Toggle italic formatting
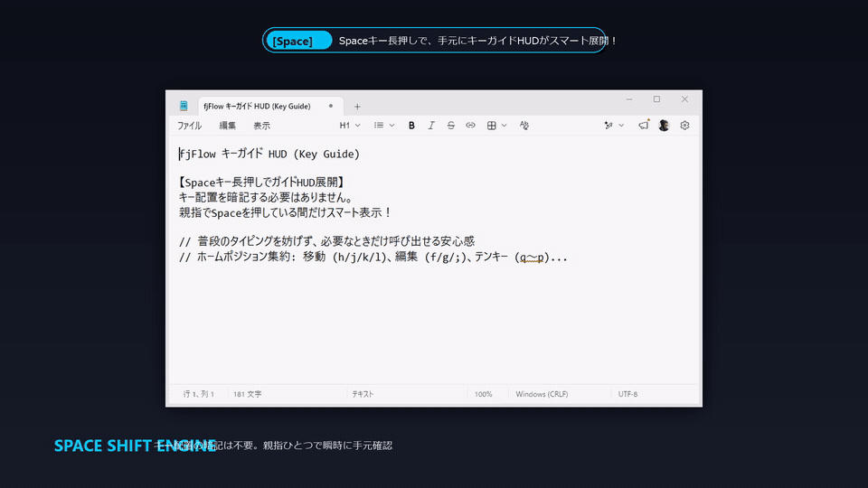 (x=430, y=126)
